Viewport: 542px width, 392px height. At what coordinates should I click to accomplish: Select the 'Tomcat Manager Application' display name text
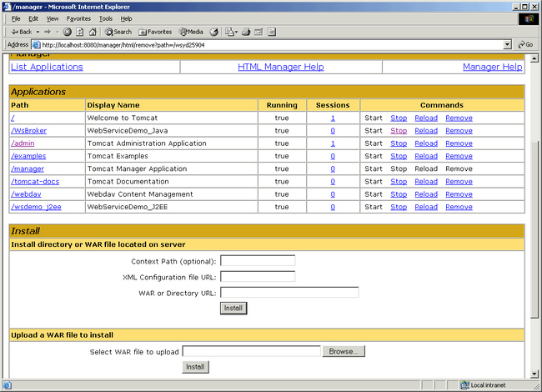137,168
